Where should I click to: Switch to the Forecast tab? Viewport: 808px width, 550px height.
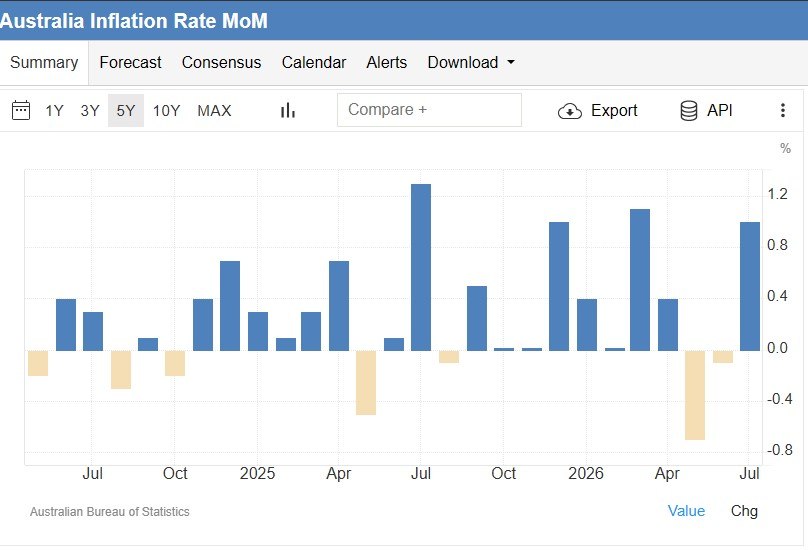click(130, 62)
